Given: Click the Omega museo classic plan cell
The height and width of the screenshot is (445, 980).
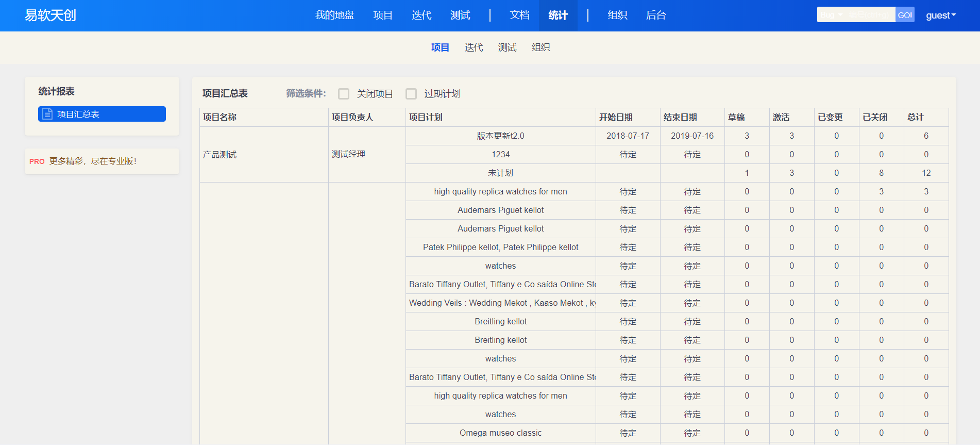Looking at the screenshot, I should coord(500,433).
